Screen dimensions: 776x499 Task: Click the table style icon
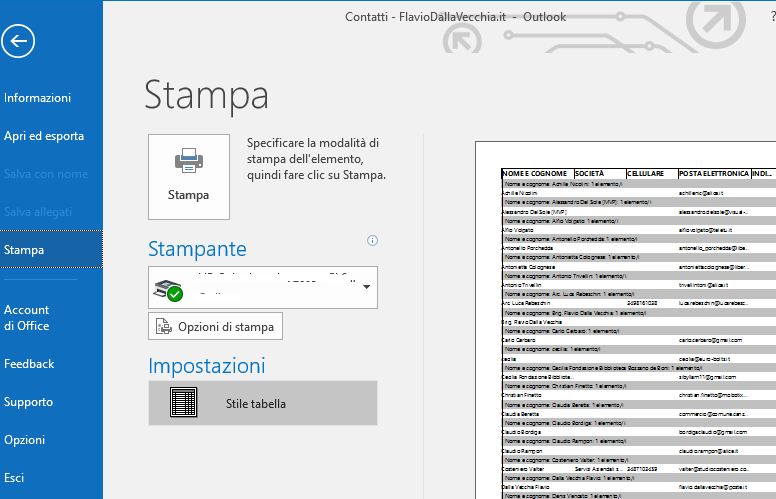(x=183, y=402)
